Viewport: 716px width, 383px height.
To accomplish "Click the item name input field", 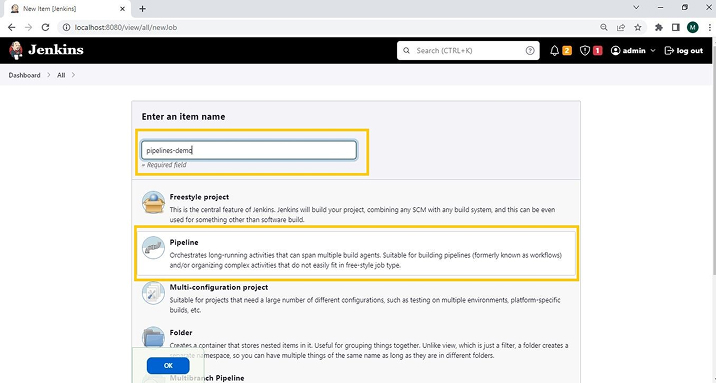I will 249,150.
